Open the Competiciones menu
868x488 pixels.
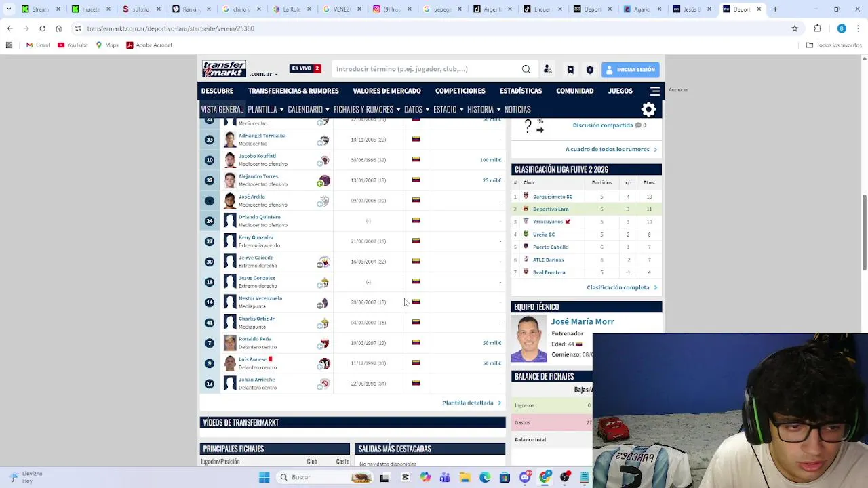tap(460, 91)
